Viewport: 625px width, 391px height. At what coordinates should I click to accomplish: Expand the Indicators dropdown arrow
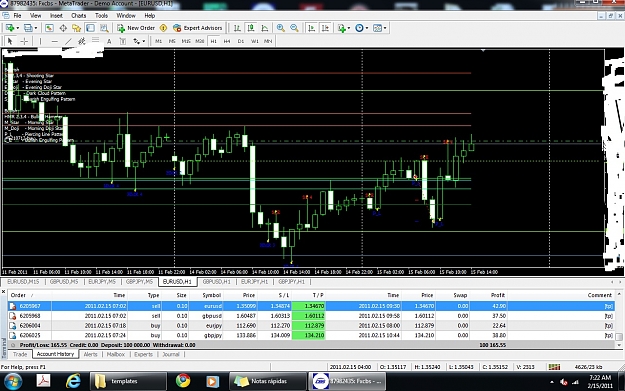pyautogui.click(x=349, y=28)
